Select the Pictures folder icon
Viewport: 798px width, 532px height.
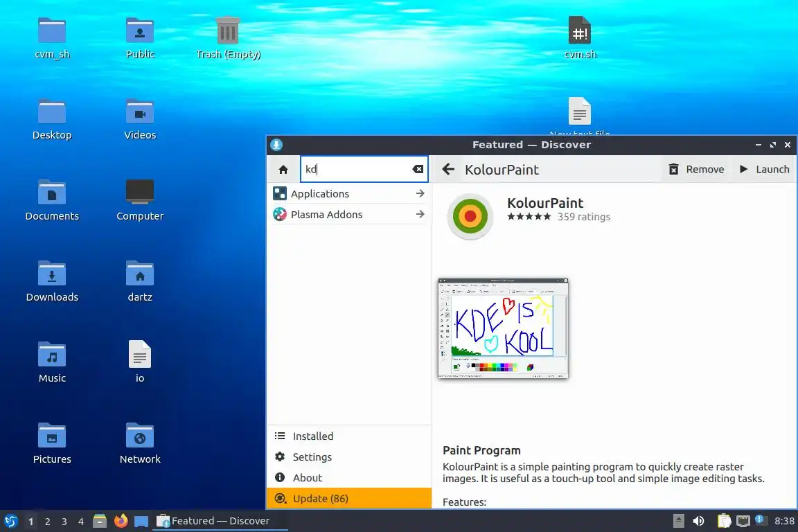click(x=52, y=443)
